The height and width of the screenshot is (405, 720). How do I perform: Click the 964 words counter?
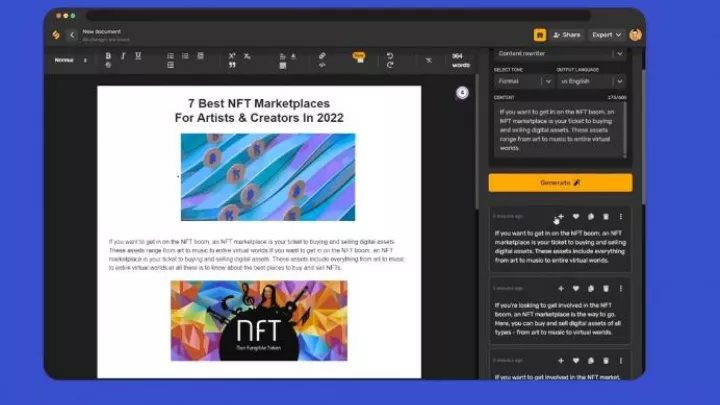(461, 61)
